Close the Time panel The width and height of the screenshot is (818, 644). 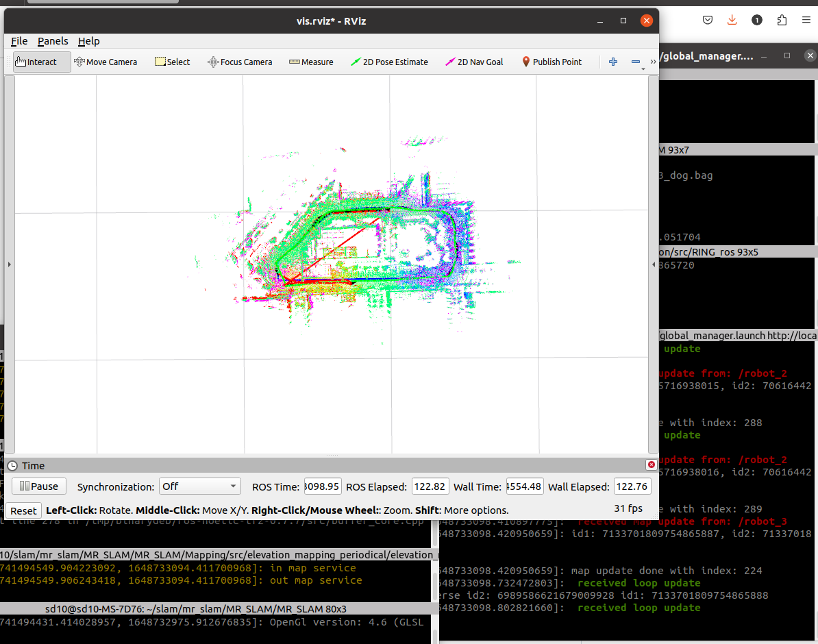click(x=651, y=465)
